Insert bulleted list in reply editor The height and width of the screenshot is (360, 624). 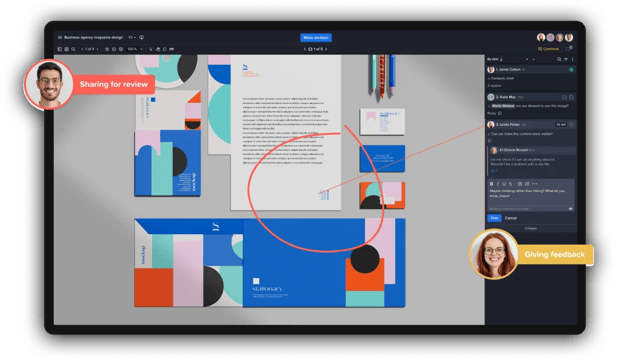(520, 184)
